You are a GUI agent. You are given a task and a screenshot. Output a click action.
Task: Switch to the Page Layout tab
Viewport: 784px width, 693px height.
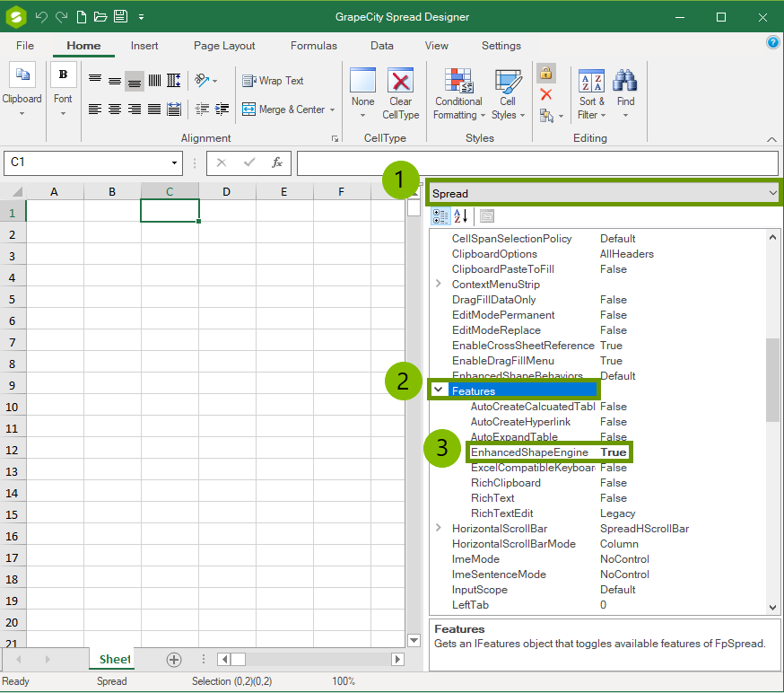224,46
